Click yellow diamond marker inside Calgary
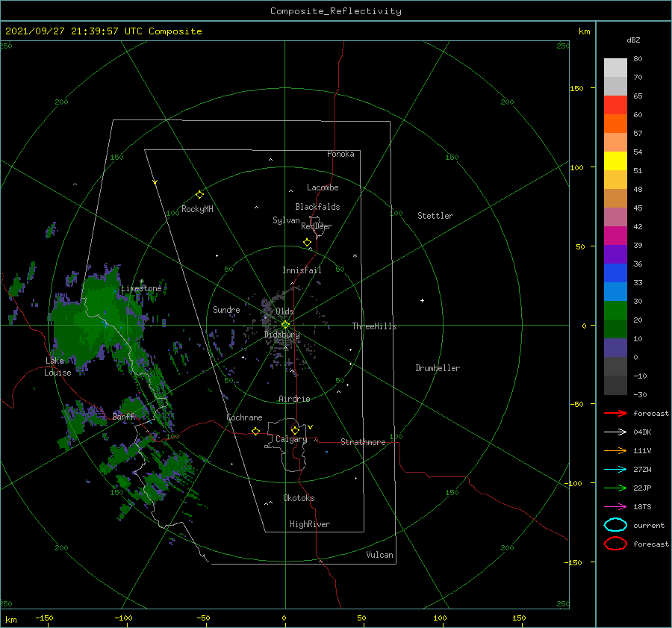Screen dimensions: 672x628 pos(295,430)
